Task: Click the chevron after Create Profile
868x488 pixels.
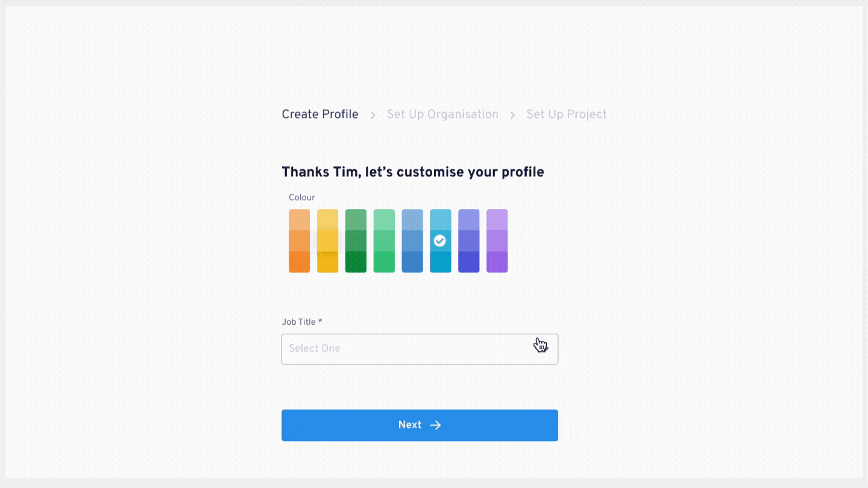Action: coord(373,115)
